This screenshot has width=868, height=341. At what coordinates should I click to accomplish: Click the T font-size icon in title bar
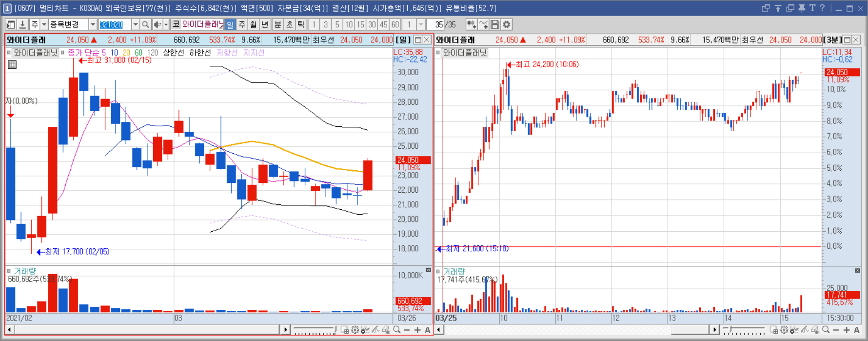[812, 8]
